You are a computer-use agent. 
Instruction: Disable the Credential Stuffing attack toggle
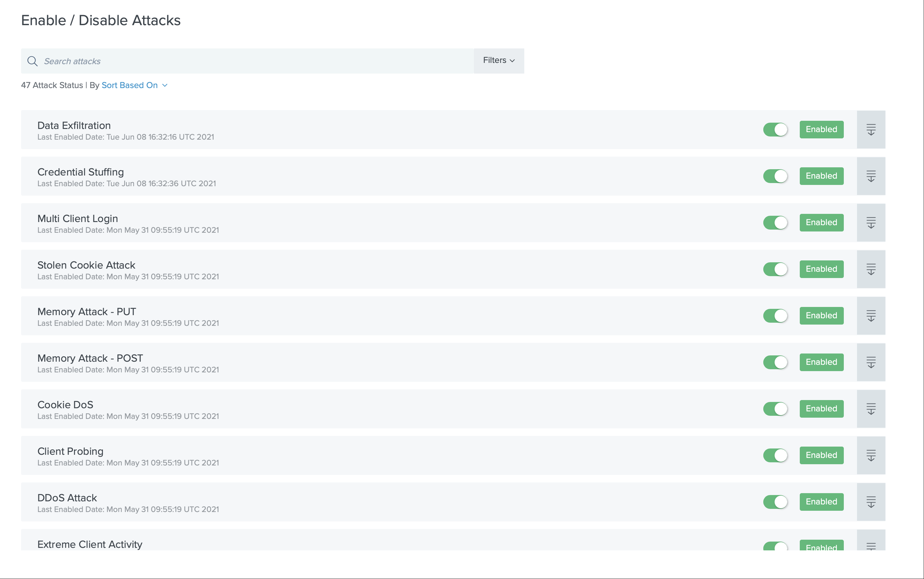point(775,176)
